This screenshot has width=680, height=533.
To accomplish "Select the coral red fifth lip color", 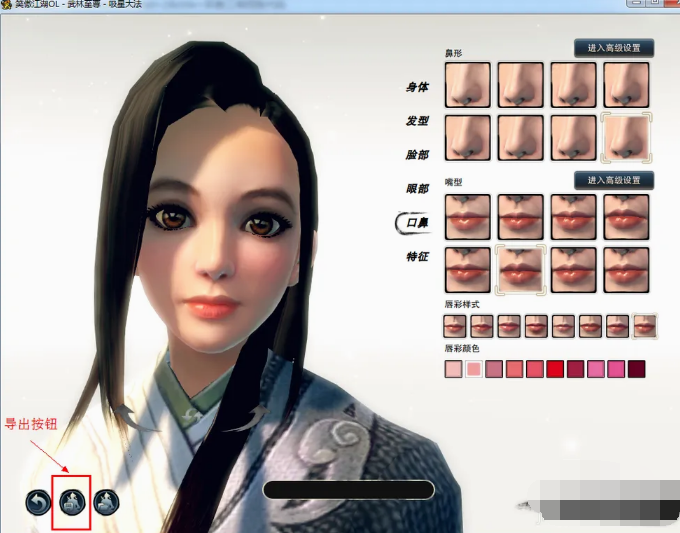I will [535, 369].
